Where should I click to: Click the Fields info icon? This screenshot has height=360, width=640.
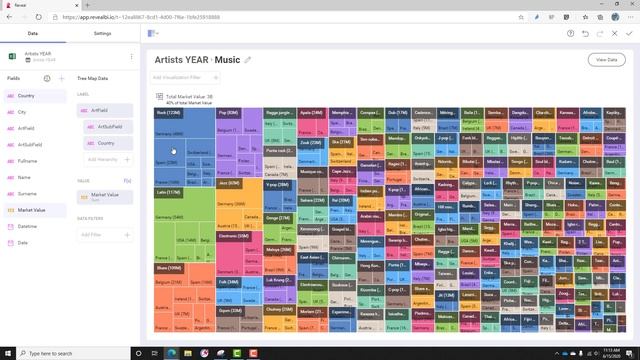coord(47,78)
